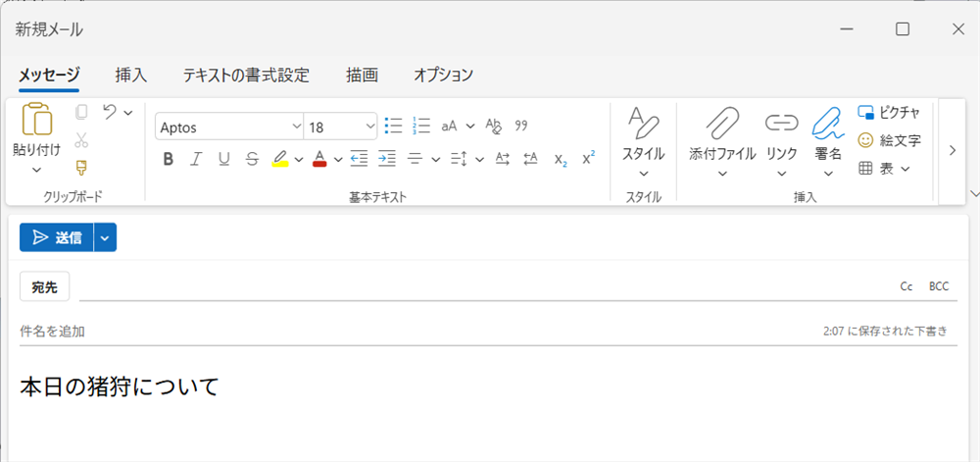This screenshot has width=980, height=462.
Task: Open the undo history dropdown arrow
Action: [128, 113]
